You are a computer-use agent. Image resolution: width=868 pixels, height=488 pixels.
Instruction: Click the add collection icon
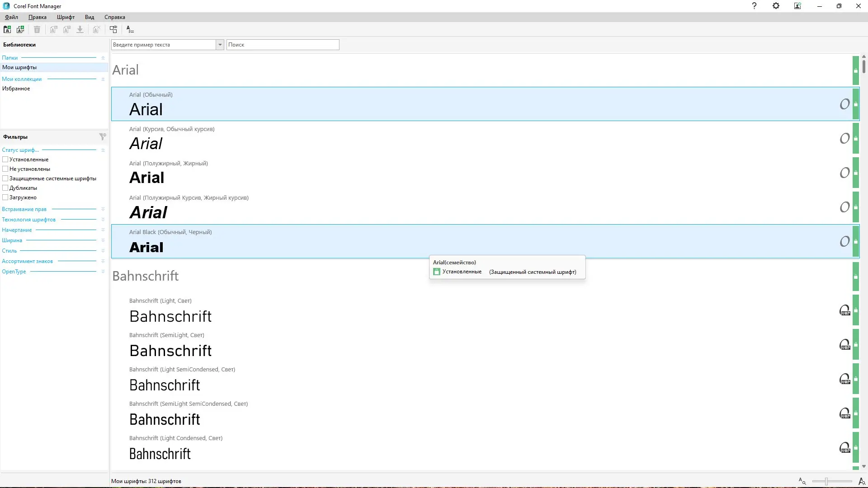pyautogui.click(x=20, y=29)
